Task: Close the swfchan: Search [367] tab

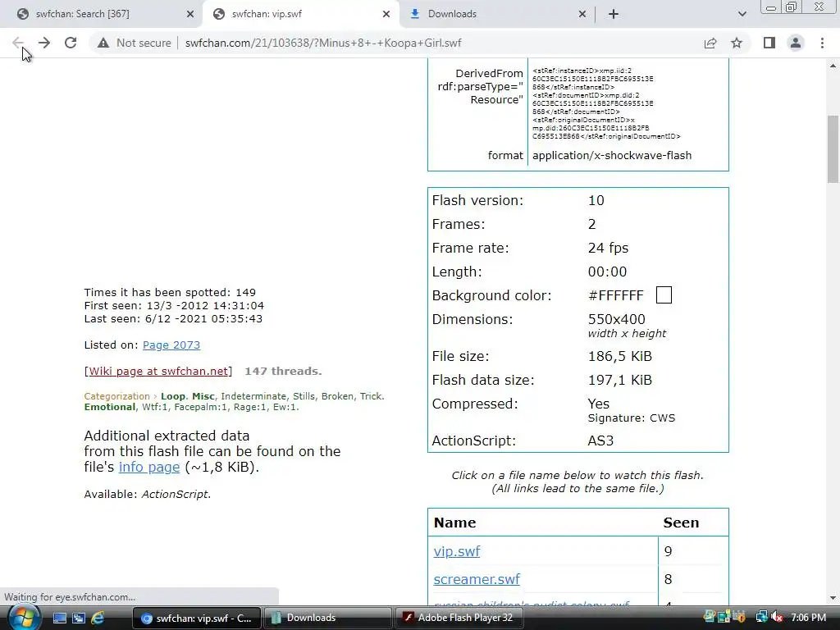Action: (190, 14)
